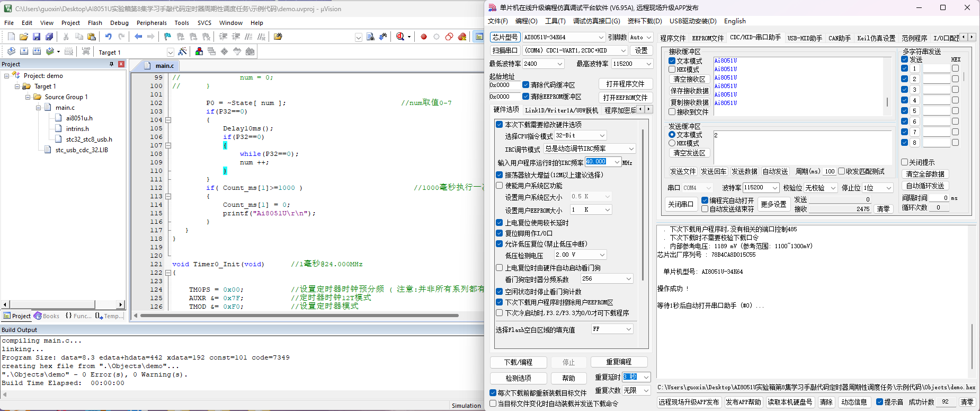Click the hardware options panel vertical scrollbar
The height and width of the screenshot is (411, 980).
643,205
